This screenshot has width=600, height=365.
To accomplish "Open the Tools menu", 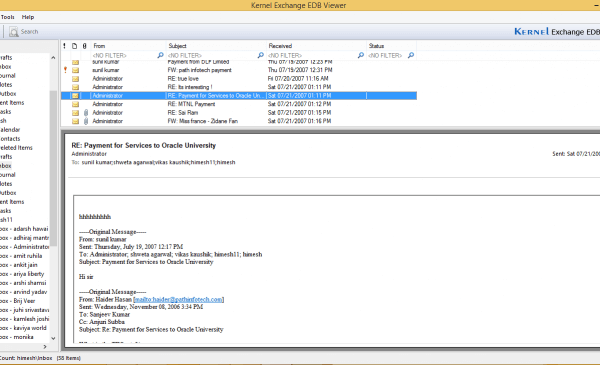I will [7, 17].
